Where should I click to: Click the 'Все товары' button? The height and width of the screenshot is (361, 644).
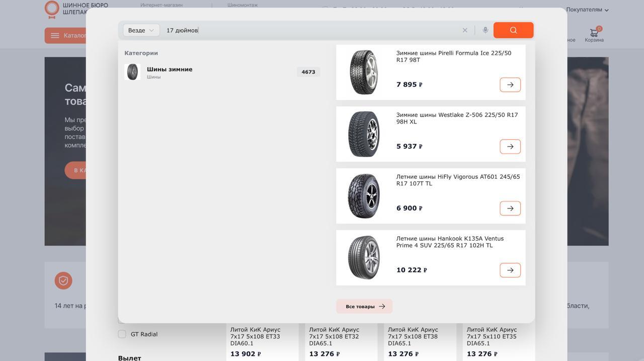364,306
